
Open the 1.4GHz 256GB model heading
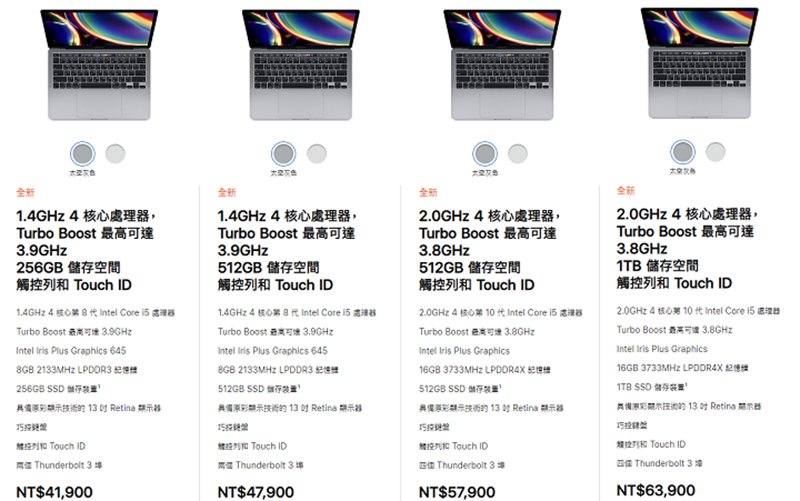click(86, 250)
